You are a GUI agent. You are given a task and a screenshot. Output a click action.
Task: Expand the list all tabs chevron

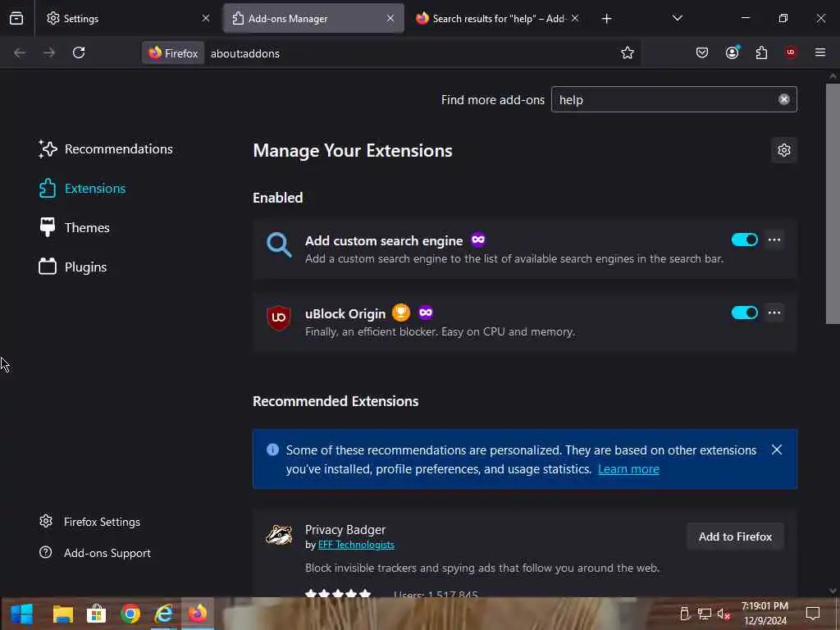click(677, 18)
